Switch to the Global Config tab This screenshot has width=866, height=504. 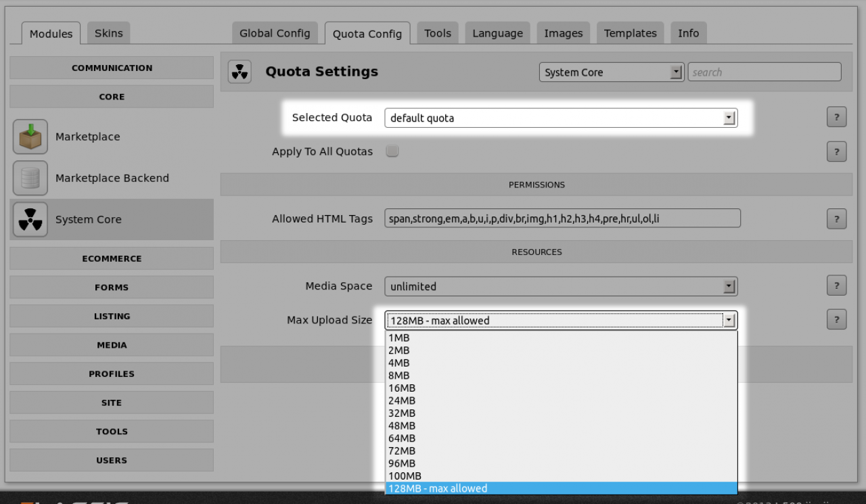(x=275, y=33)
